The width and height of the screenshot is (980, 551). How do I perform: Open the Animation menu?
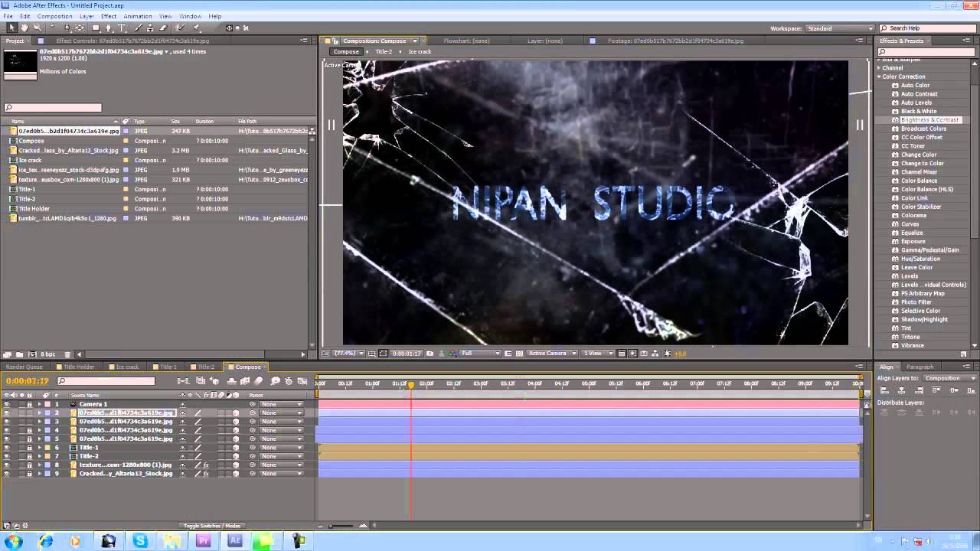coord(137,16)
